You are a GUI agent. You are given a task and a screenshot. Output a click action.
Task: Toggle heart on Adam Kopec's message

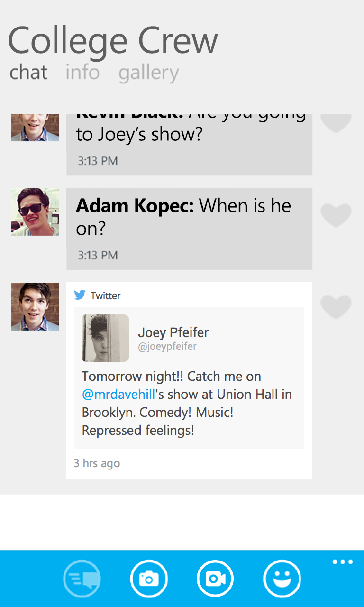[336, 215]
